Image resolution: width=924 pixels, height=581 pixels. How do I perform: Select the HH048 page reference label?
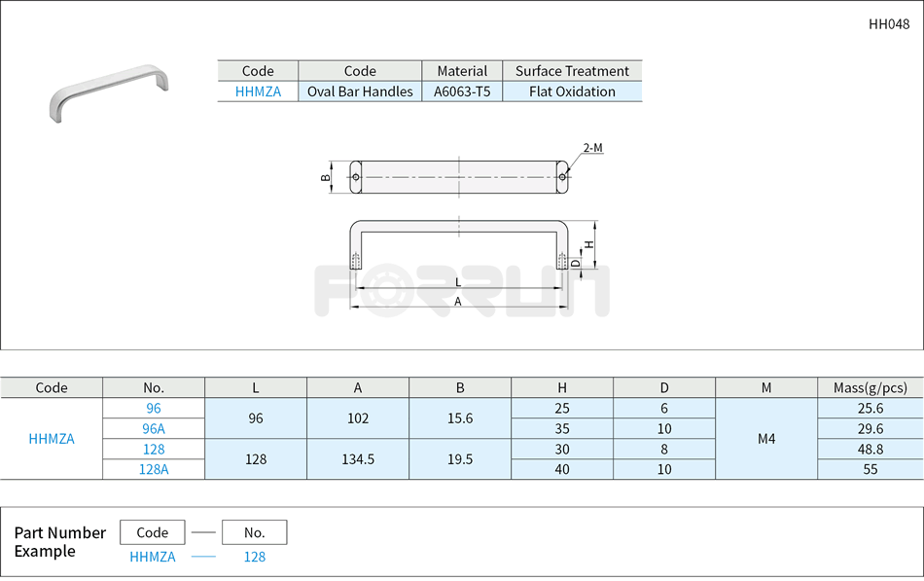[x=887, y=25]
